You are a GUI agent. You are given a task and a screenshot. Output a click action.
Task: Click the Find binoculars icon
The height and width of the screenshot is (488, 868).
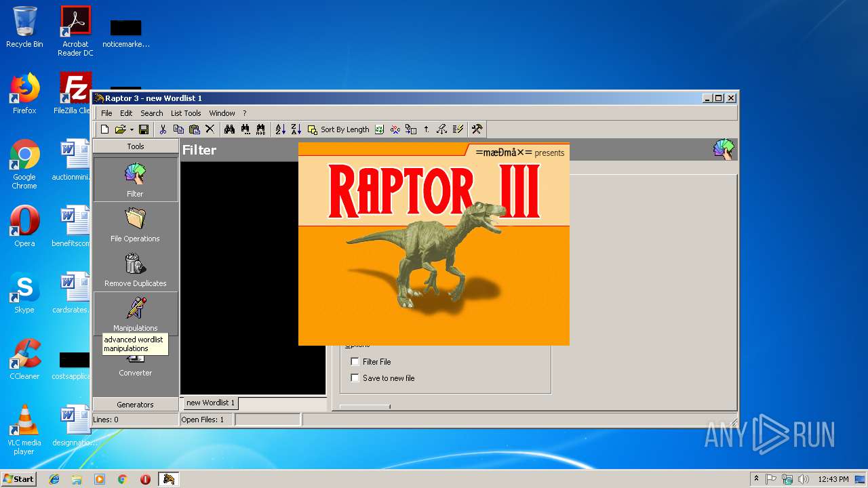coord(229,129)
